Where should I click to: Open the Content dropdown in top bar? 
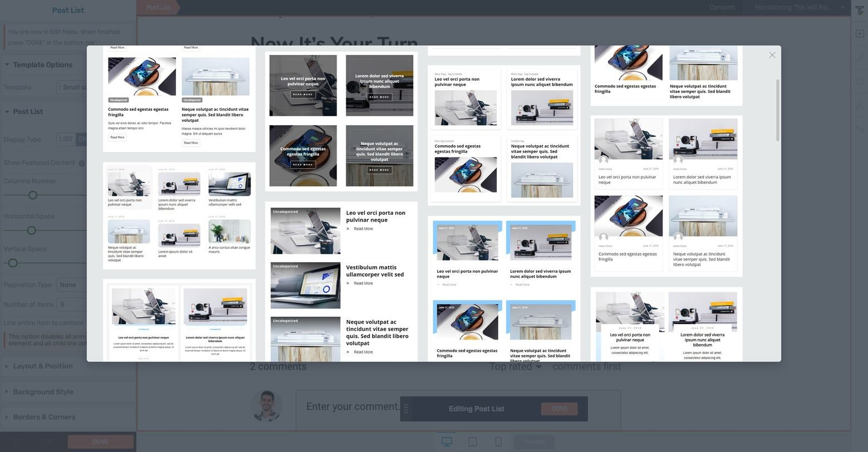pos(799,7)
